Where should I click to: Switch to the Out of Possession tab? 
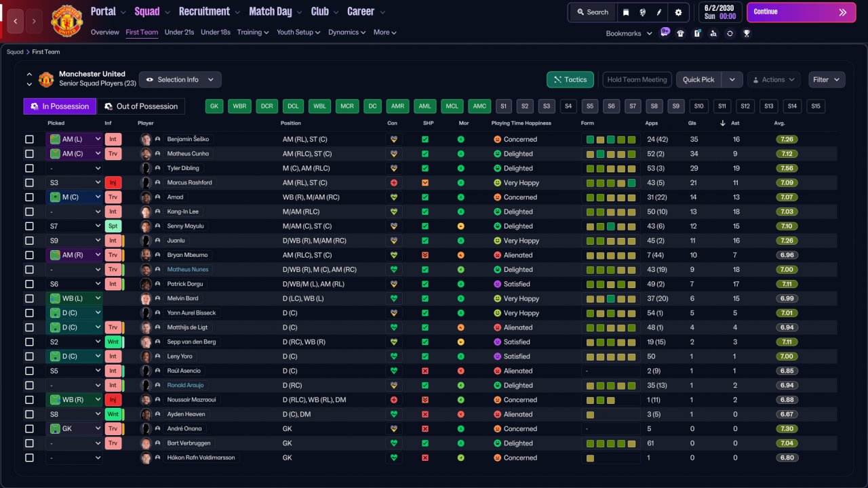[x=141, y=106]
